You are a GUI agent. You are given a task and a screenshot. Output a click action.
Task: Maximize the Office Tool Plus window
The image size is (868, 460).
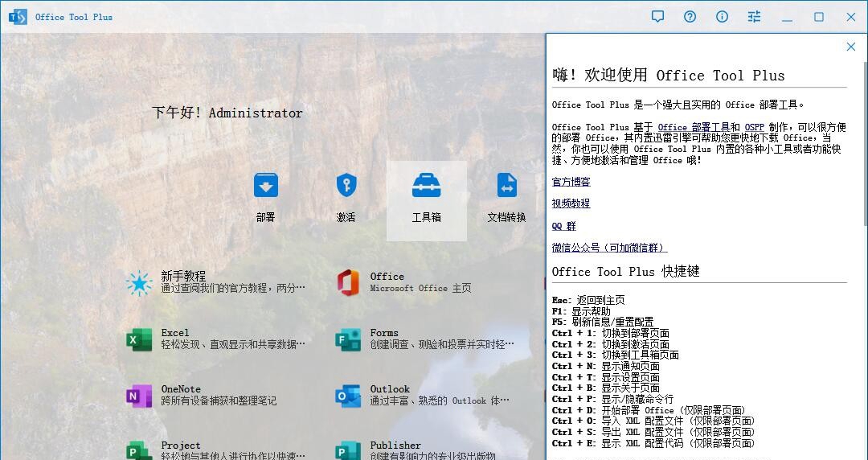(x=819, y=17)
